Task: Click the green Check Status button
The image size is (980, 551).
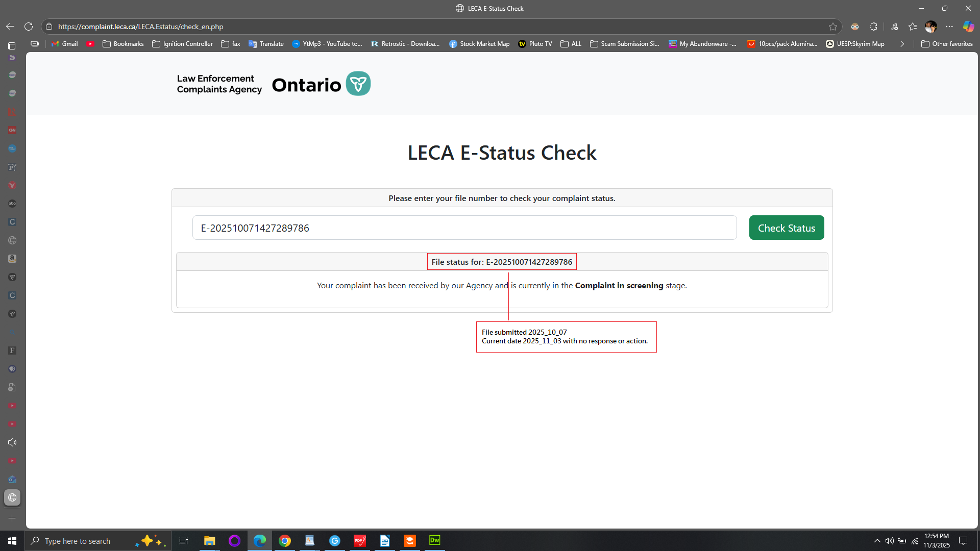Action: (786, 228)
